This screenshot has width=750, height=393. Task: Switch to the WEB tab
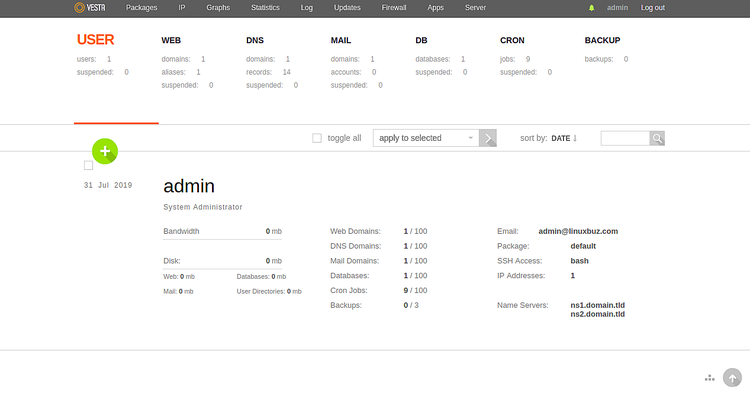pos(171,40)
